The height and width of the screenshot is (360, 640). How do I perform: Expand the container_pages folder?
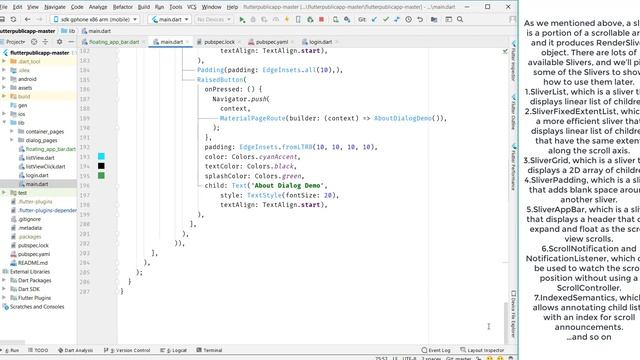click(12, 131)
